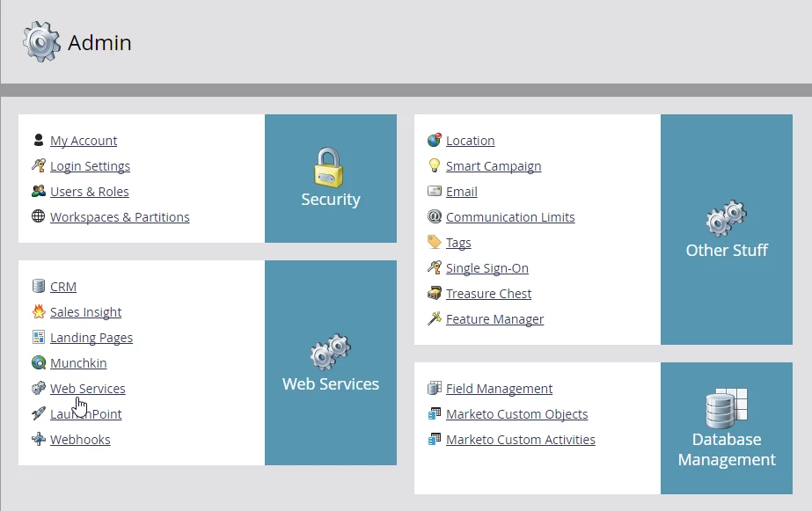Click the globe icon beside Workspaces & Partitions

pos(39,216)
